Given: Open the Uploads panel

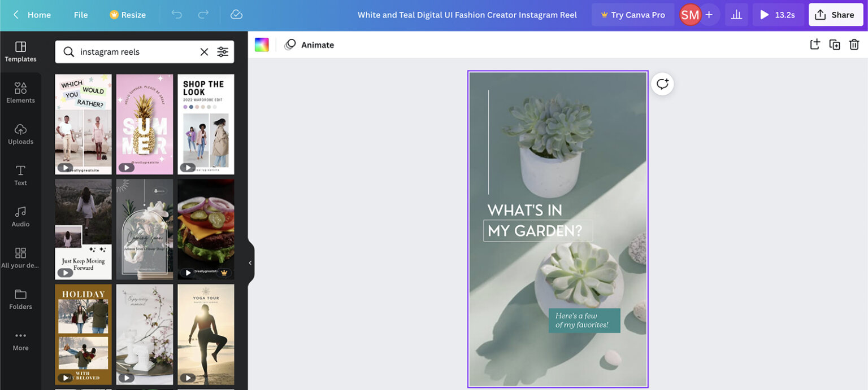Looking at the screenshot, I should pos(20,134).
